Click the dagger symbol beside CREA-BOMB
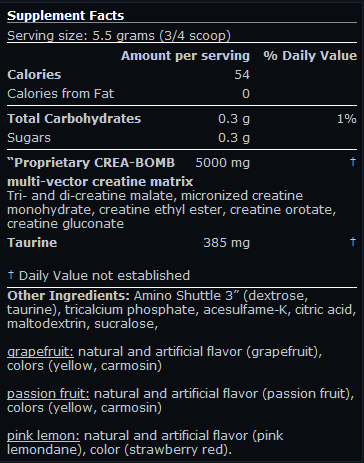Screen dimensions: 364x463 point(353,162)
